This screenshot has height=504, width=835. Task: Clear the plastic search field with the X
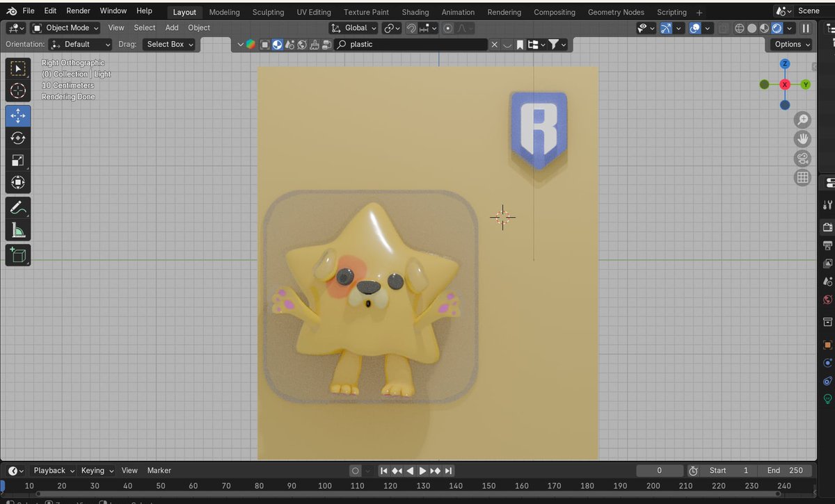pyautogui.click(x=494, y=44)
